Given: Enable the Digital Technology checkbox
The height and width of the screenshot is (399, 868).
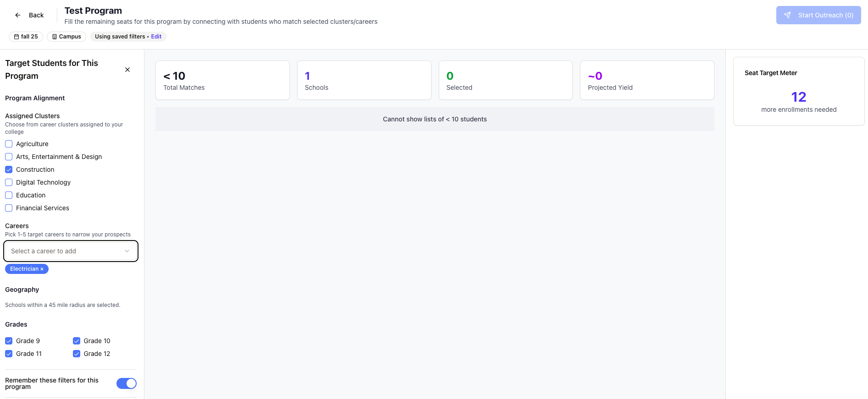Looking at the screenshot, I should coord(9,182).
